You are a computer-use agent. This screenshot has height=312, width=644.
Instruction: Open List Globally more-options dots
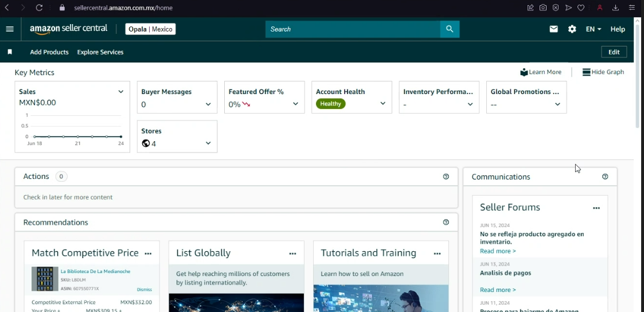coord(293,253)
